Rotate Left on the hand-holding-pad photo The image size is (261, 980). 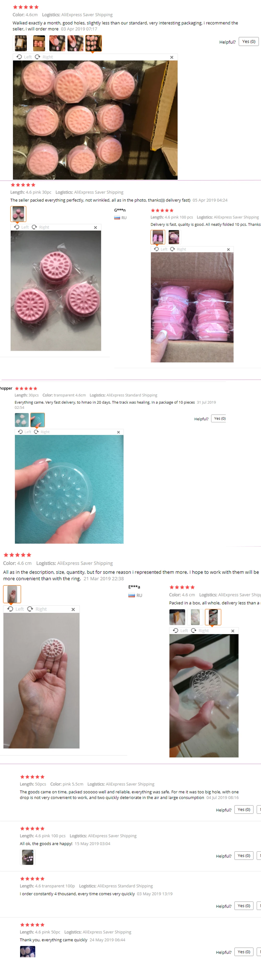click(x=16, y=609)
